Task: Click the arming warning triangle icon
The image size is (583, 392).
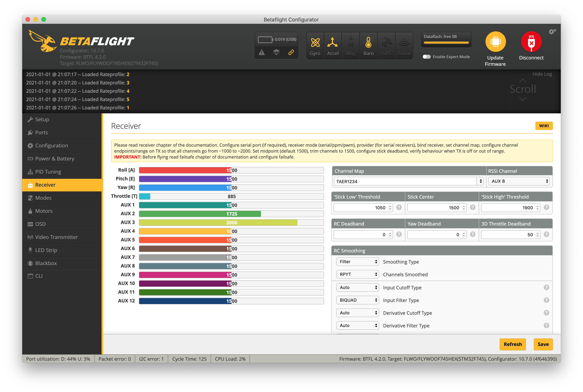Action: click(x=262, y=53)
